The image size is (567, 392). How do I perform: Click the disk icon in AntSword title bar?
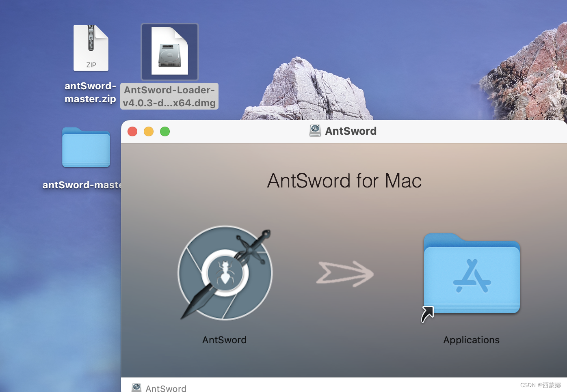[x=315, y=131]
